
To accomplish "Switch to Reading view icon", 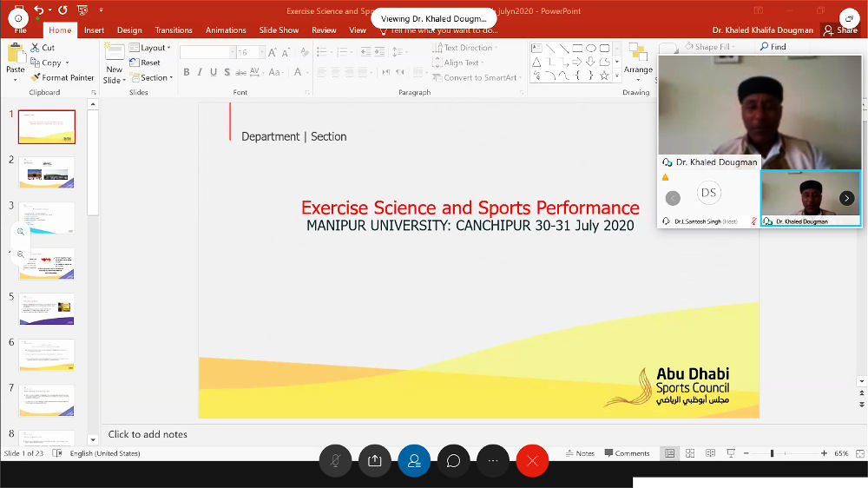I will point(710,453).
